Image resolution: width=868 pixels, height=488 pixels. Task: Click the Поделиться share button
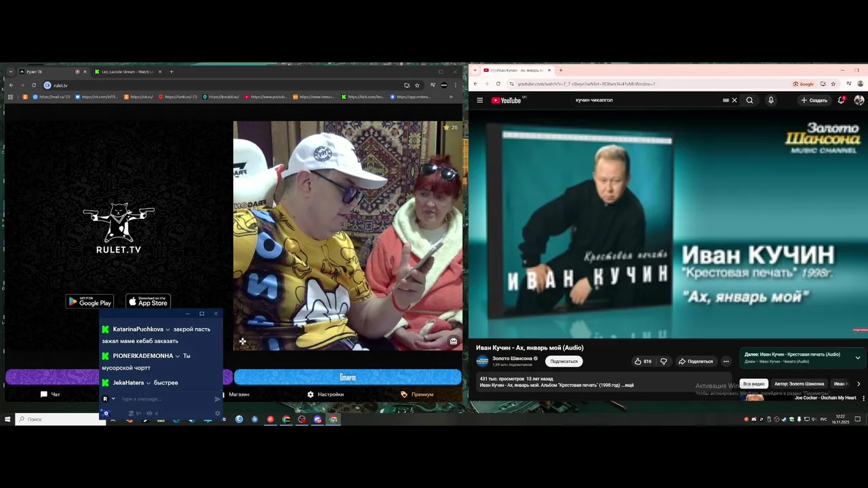point(696,361)
